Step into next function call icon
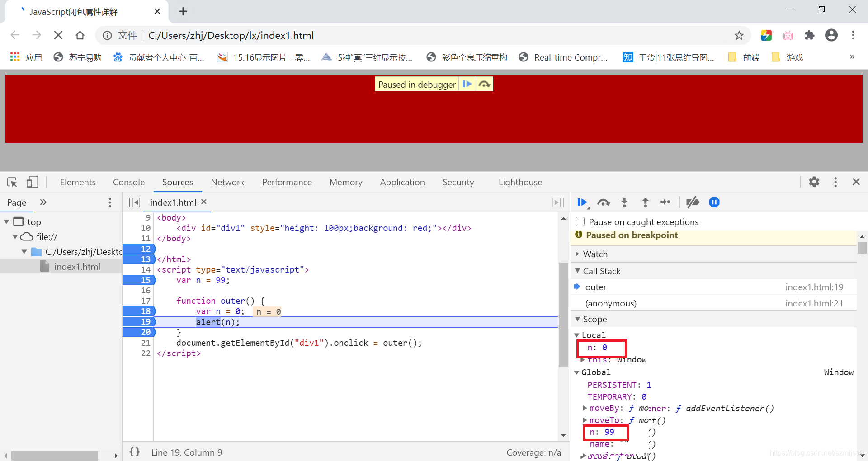Image resolution: width=868 pixels, height=461 pixels. pos(624,202)
